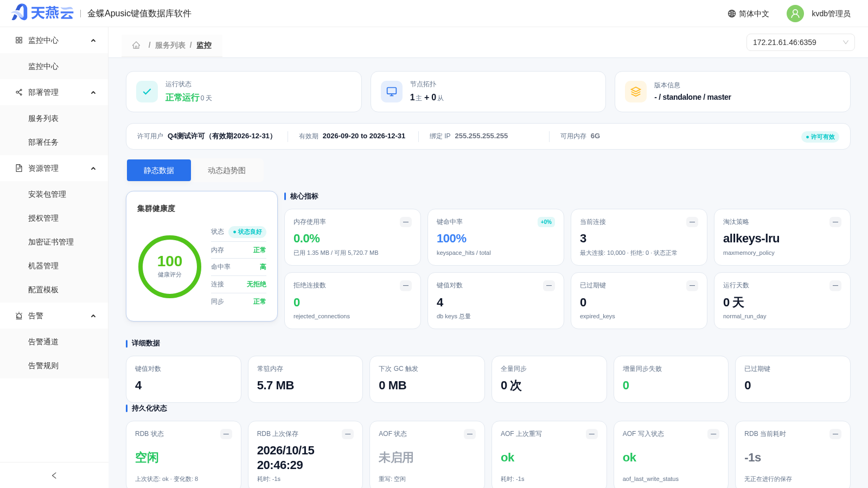The height and width of the screenshot is (488, 868).
Task: Click the 节点拓扑 monitor icon
Action: pyautogui.click(x=392, y=92)
